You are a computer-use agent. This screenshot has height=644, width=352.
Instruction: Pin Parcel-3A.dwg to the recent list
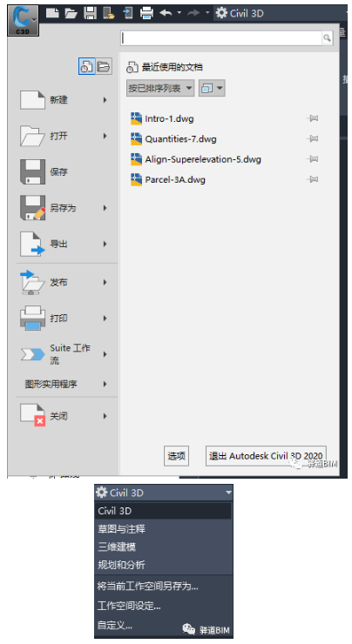[313, 179]
